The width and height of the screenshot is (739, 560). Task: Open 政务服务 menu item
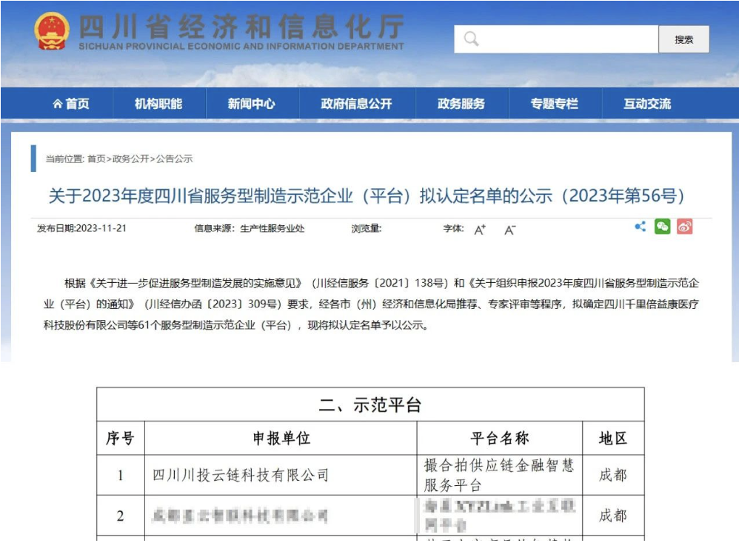(461, 103)
